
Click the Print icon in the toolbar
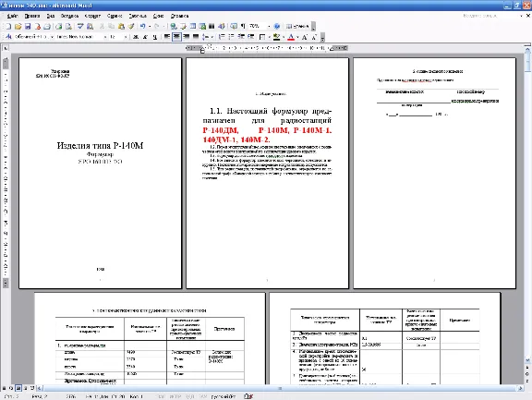pyautogui.click(x=47, y=26)
